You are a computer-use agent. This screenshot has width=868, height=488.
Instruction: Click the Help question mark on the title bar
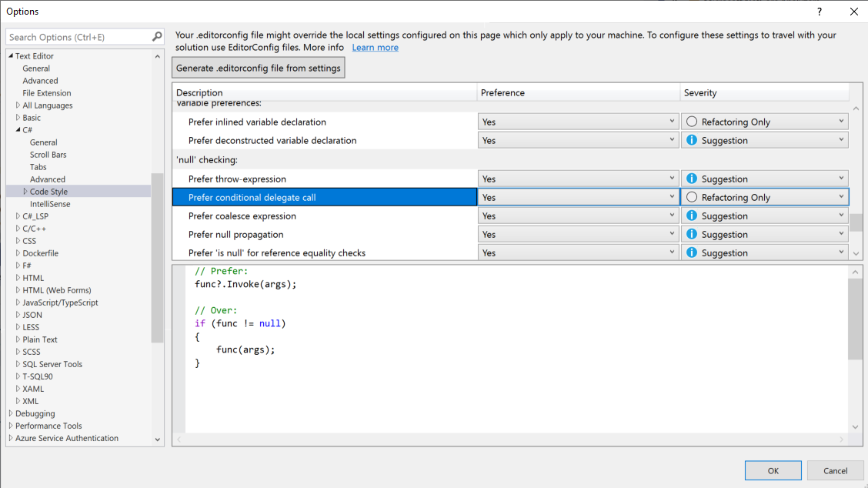click(819, 12)
